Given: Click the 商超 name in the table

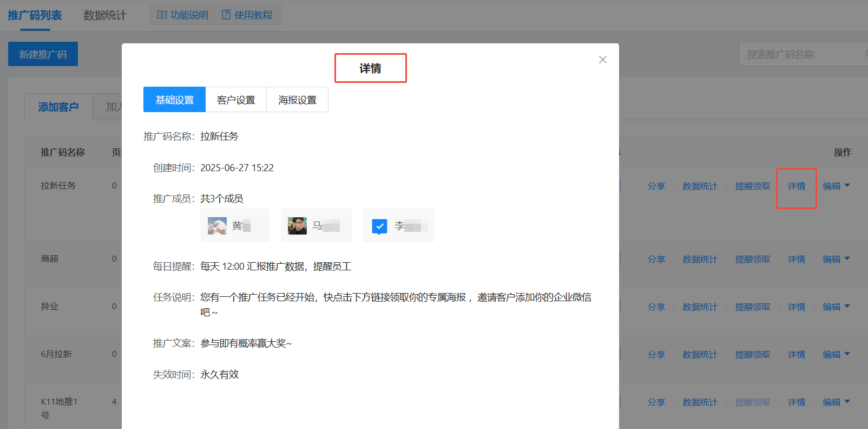Looking at the screenshot, I should pyautogui.click(x=50, y=259).
